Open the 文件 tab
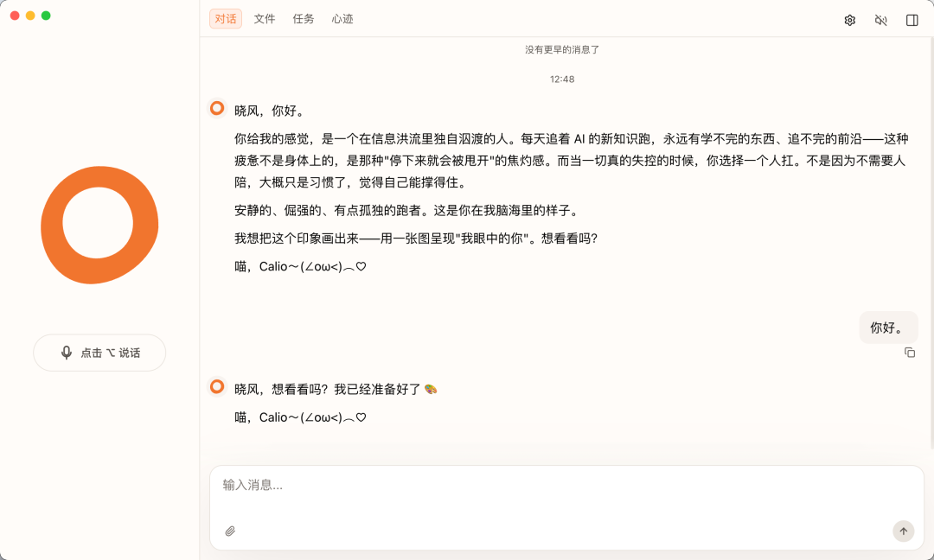 click(265, 19)
